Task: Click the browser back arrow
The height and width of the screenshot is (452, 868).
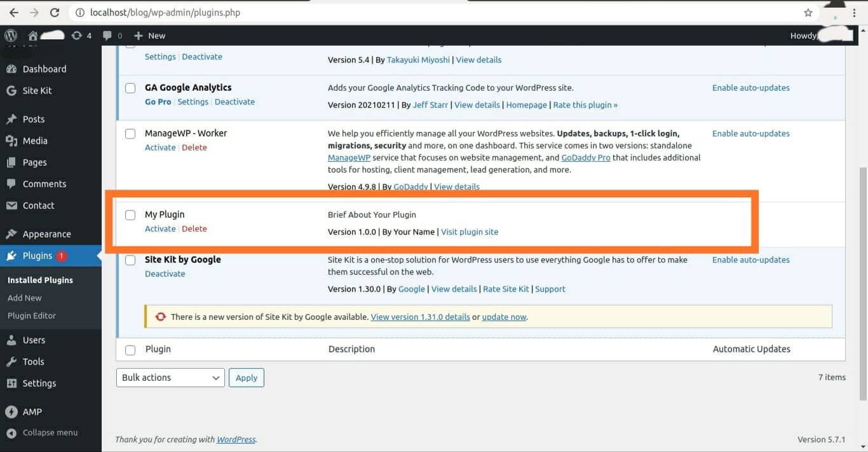Action: click(x=14, y=13)
